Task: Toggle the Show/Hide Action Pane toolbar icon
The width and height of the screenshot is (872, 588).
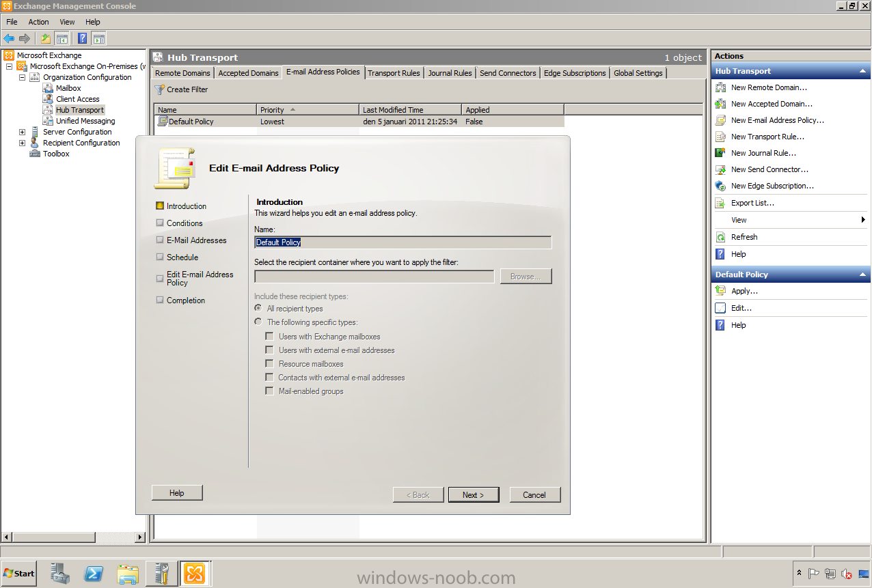Action: click(x=99, y=39)
